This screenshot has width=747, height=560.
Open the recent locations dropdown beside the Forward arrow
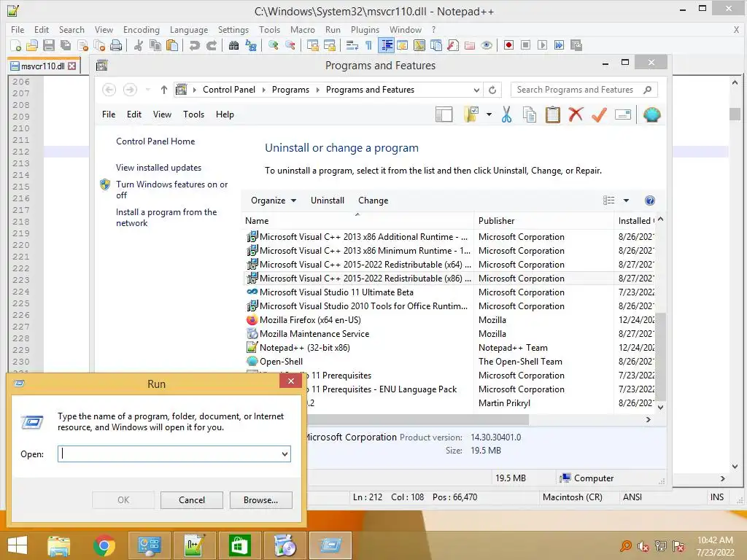point(147,90)
